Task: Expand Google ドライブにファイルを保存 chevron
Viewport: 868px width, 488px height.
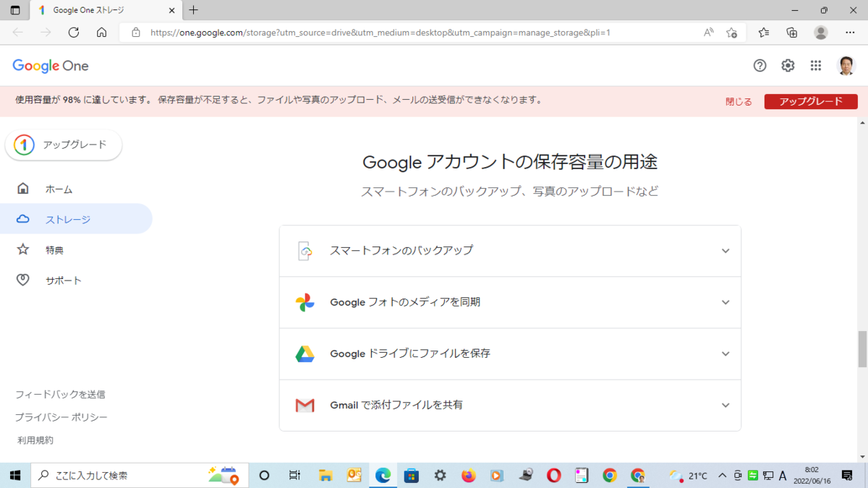Action: point(726,354)
